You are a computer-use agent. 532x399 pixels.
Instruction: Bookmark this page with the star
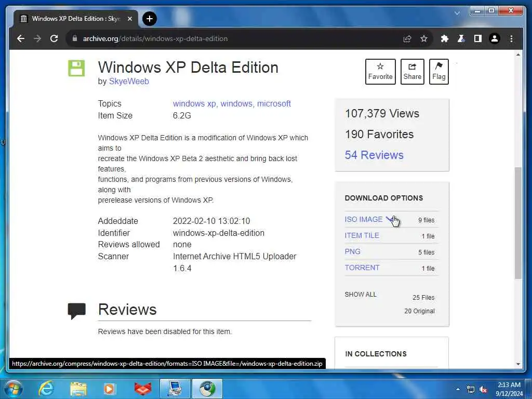(x=424, y=38)
